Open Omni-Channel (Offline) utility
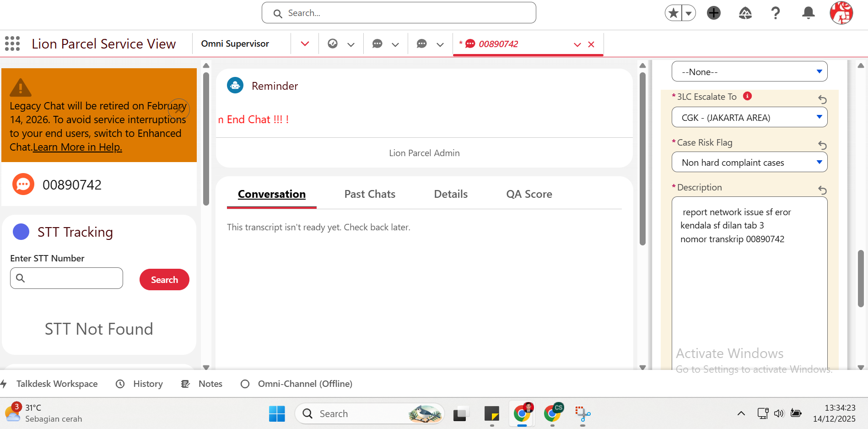 point(297,384)
